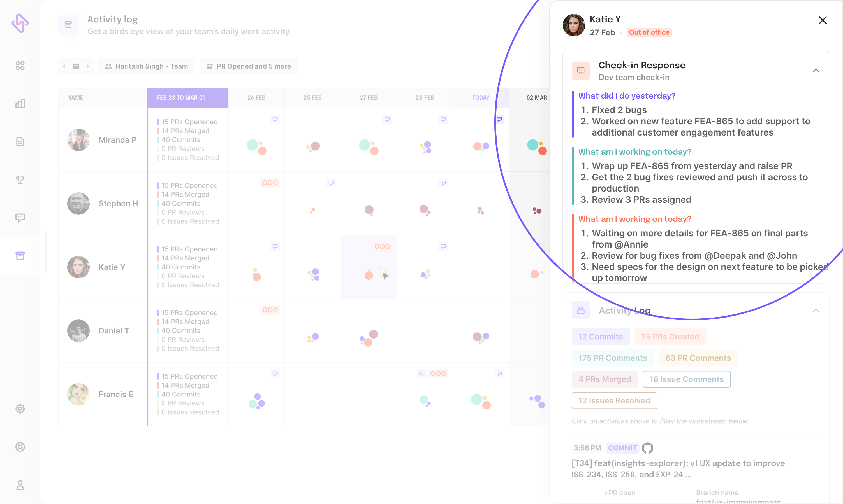843x504 pixels.
Task: Open the help lifebuoy sidebar icon
Action: 20,447
